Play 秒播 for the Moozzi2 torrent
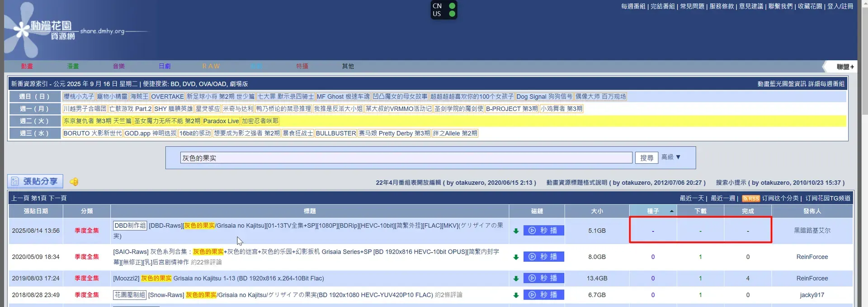This screenshot has height=307, width=868. [543, 278]
